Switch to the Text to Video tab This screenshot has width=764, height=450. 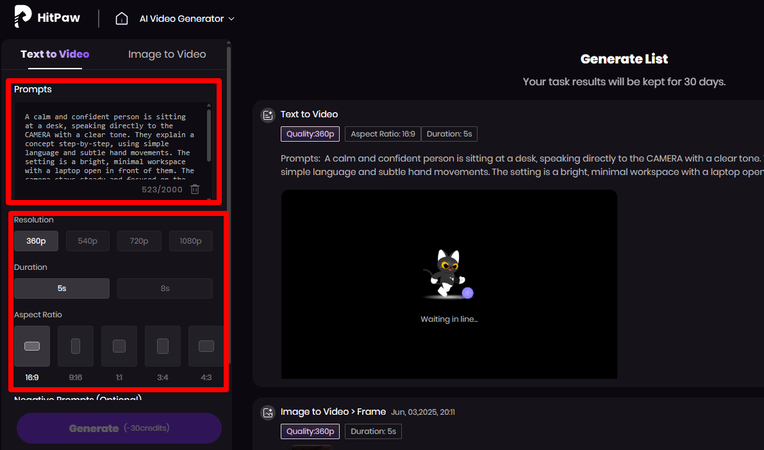click(55, 54)
